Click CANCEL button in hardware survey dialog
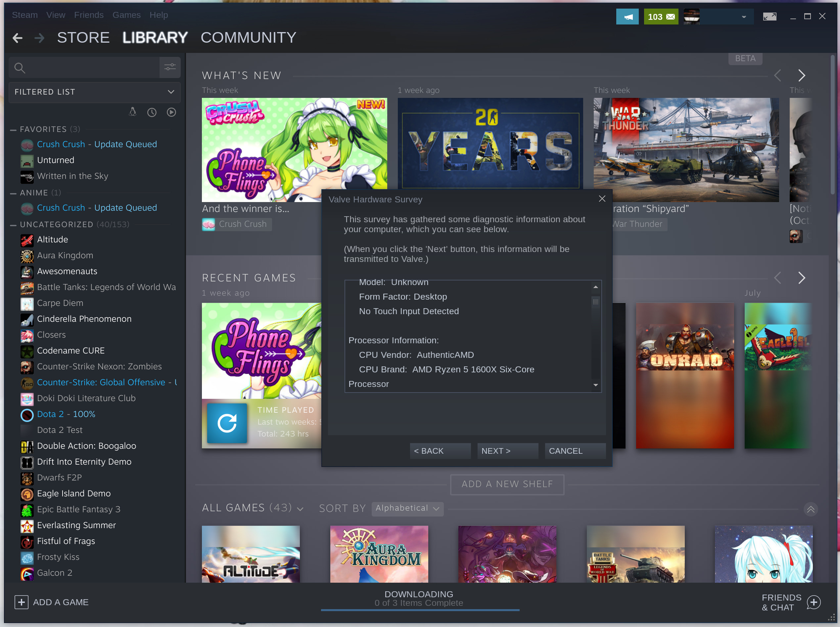Screen dimensions: 840x627 click(565, 451)
